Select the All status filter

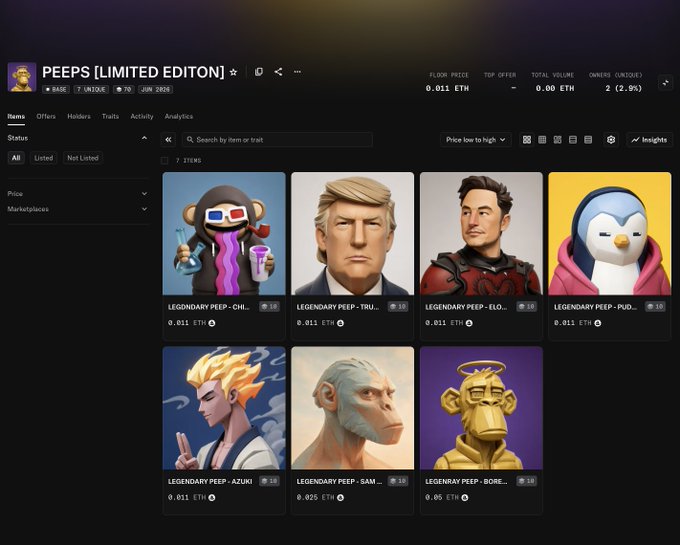click(16, 158)
